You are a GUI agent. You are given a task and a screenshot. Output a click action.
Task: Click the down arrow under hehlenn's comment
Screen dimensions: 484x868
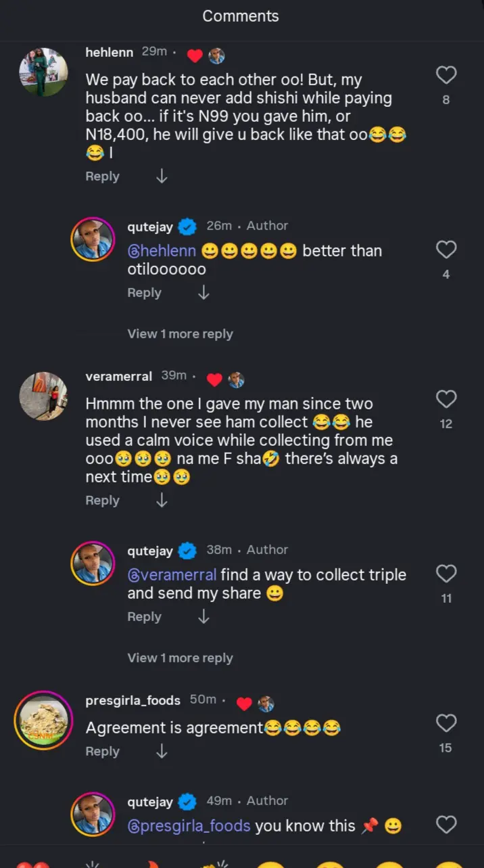click(162, 177)
